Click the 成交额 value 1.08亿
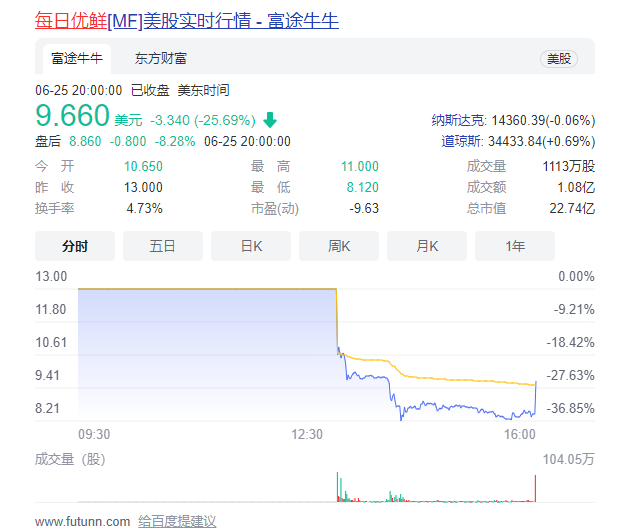This screenshot has height=532, width=622. 576,187
